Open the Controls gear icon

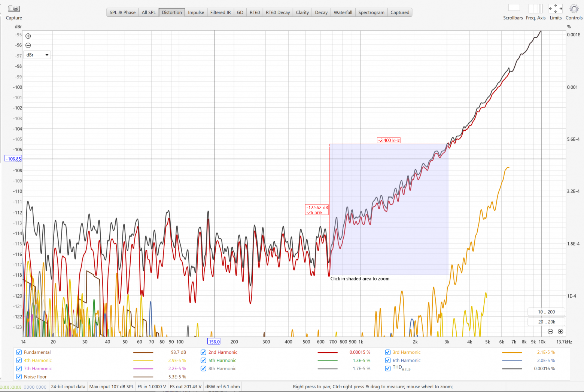(x=574, y=8)
